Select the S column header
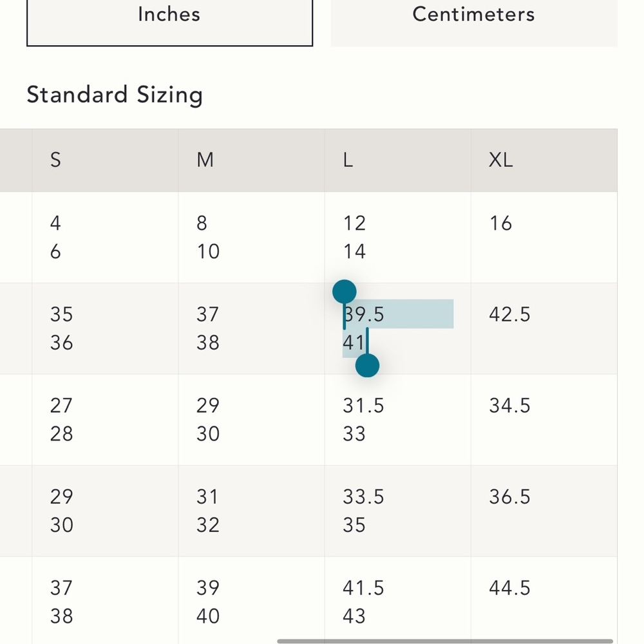Image resolution: width=644 pixels, height=644 pixels. [x=55, y=160]
